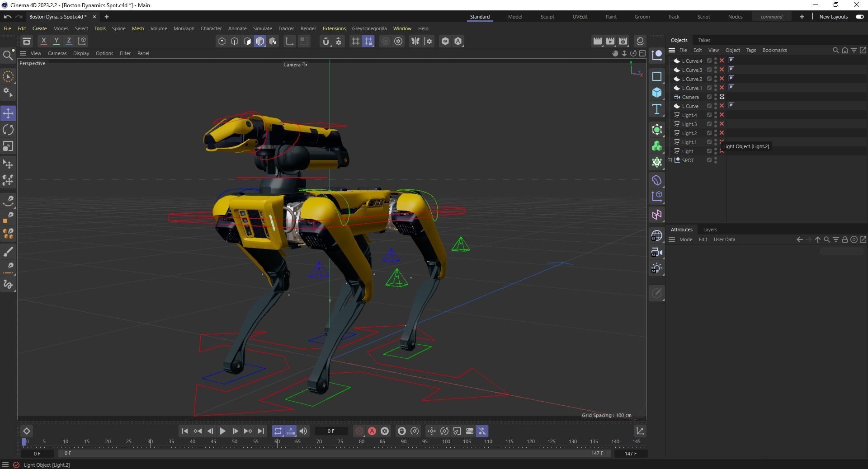Open Objects manager Bookmarks menu

[x=774, y=50]
